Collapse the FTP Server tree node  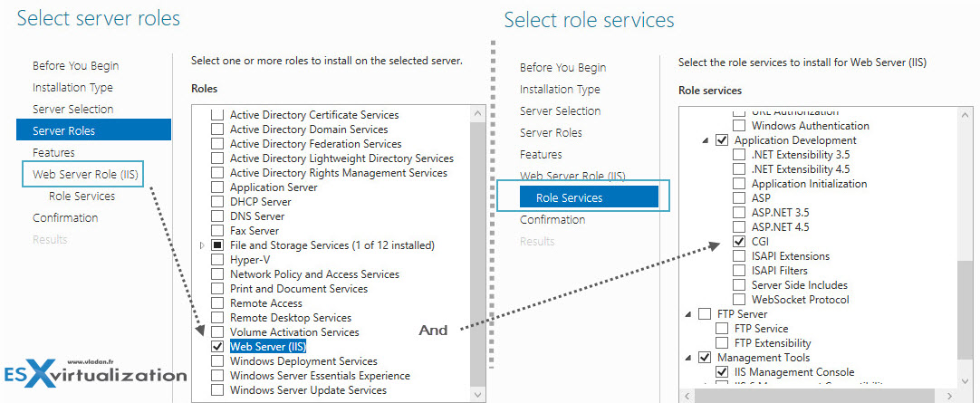point(688,314)
